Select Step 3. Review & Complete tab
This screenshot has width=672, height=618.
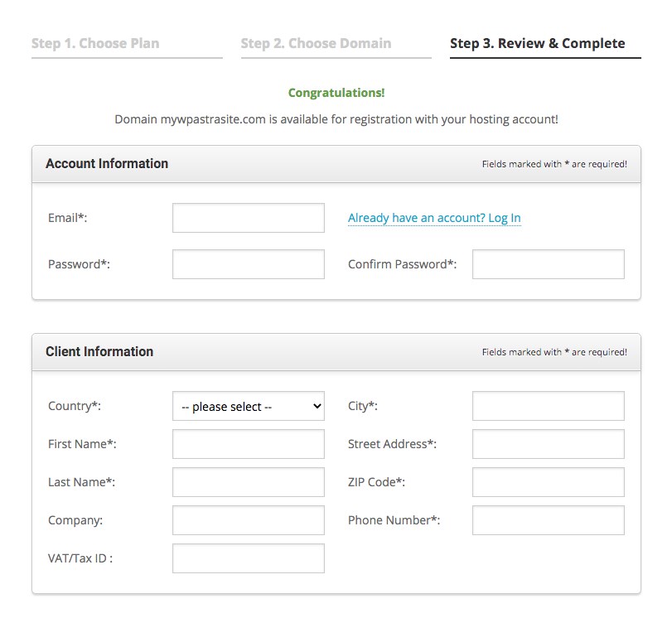tap(537, 43)
